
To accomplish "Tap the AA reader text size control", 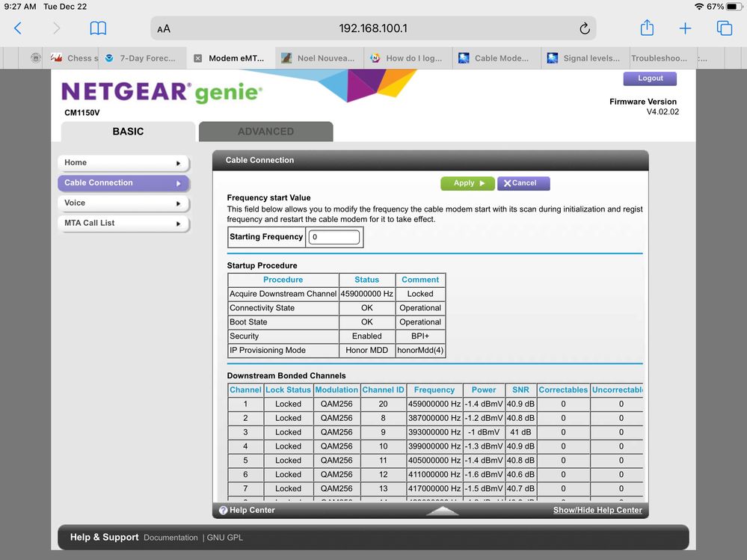I will 164,28.
